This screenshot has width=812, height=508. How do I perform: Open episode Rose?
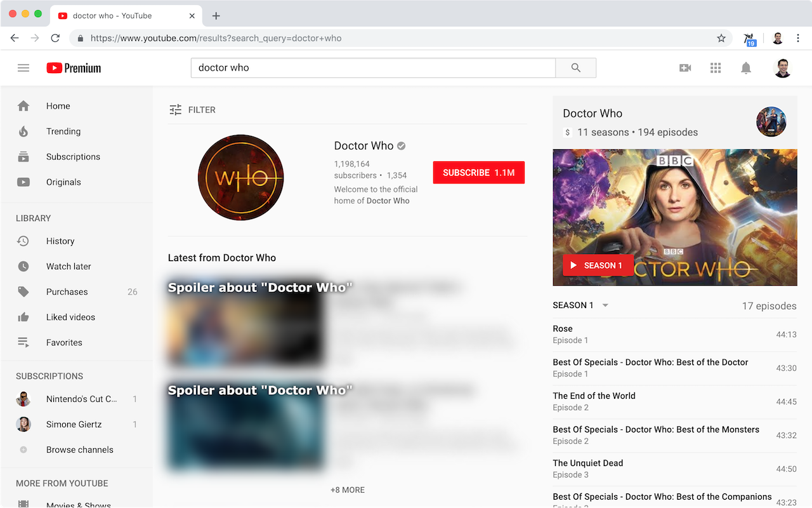tap(674, 335)
